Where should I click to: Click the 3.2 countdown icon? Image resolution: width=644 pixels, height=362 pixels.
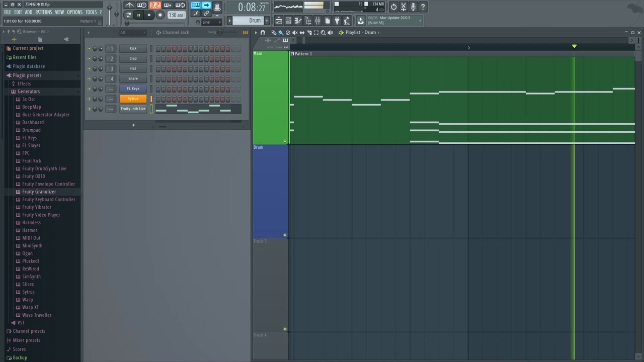pyautogui.click(x=155, y=6)
